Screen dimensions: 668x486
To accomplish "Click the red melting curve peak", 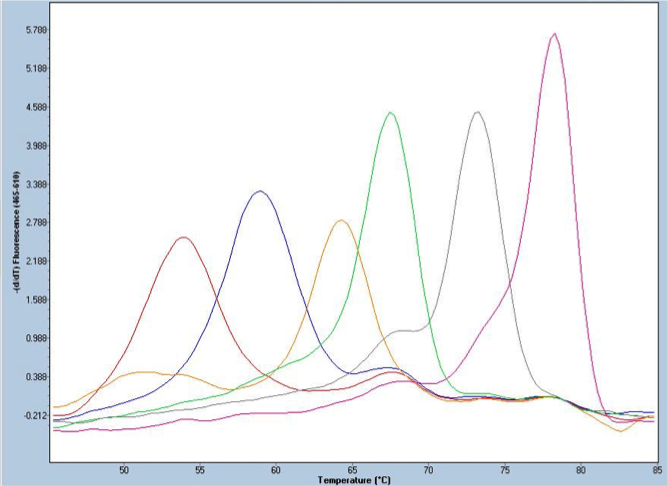I will pos(183,237).
